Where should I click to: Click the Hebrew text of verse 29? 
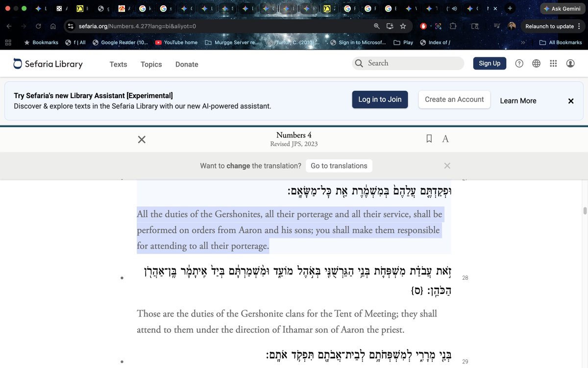point(358,354)
